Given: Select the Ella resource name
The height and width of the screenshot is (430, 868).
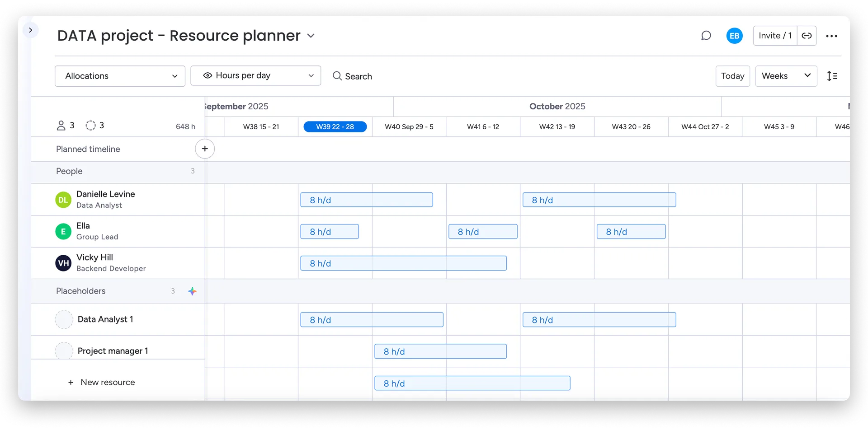Looking at the screenshot, I should tap(83, 226).
